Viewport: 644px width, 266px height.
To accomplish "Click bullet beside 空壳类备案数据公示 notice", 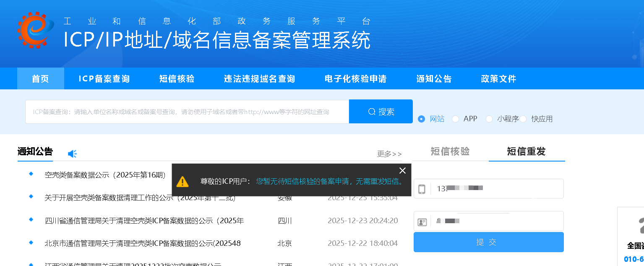I will 31,174.
